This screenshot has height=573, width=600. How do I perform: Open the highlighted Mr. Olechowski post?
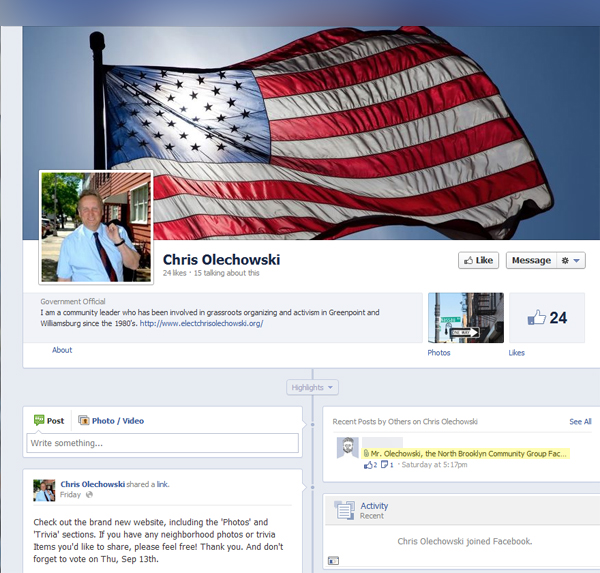coord(468,453)
